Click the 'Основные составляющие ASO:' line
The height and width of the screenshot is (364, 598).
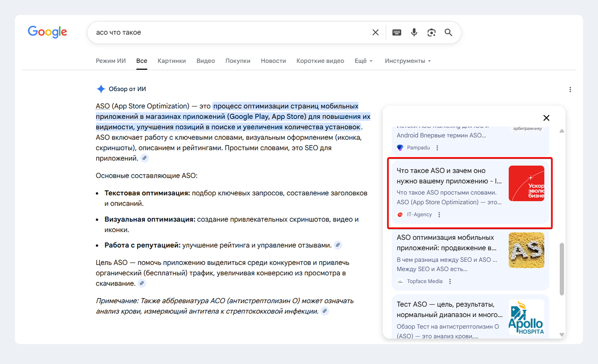[x=147, y=176]
